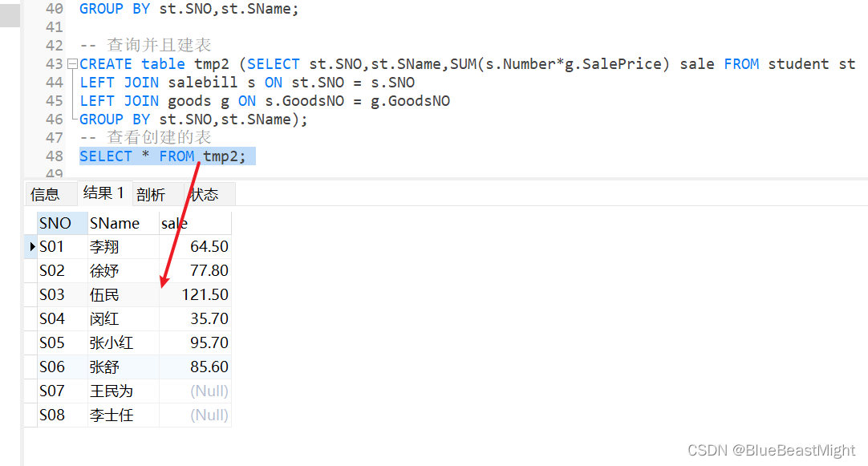Click the GROUP BY line 46

193,120
